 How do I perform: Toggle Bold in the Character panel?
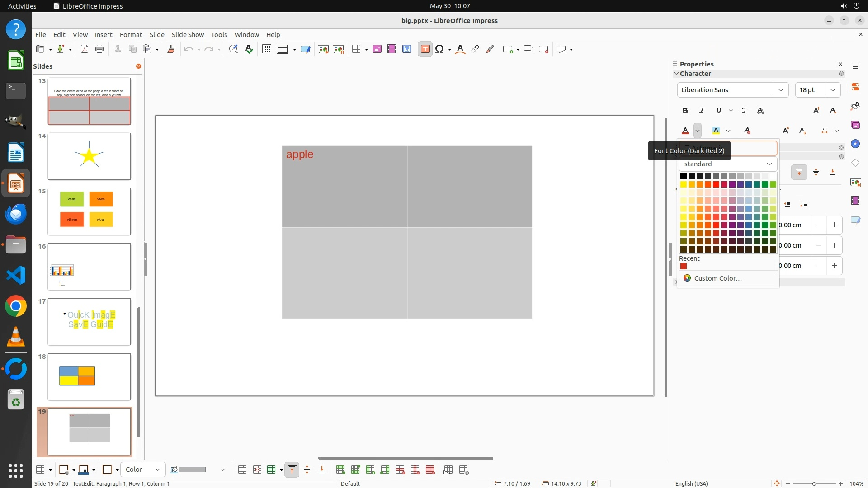tap(685, 110)
